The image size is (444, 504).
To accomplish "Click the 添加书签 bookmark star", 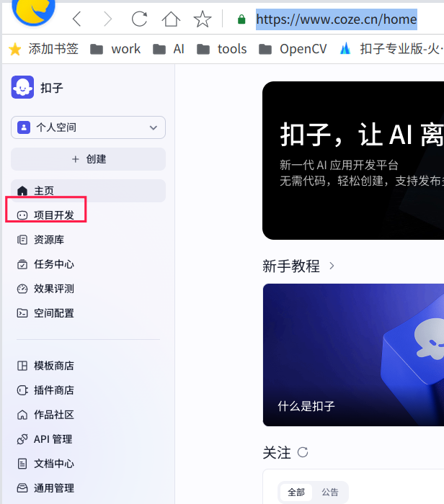I will (15, 50).
